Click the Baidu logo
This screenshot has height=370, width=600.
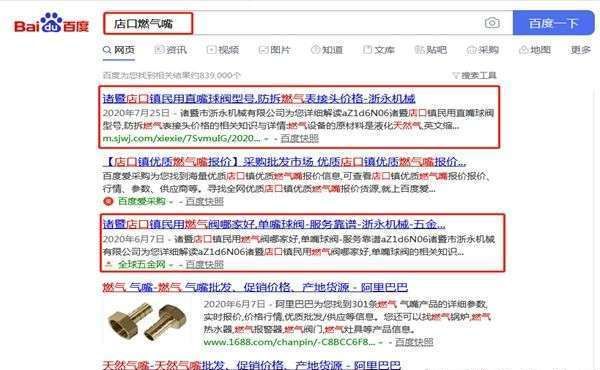click(52, 24)
